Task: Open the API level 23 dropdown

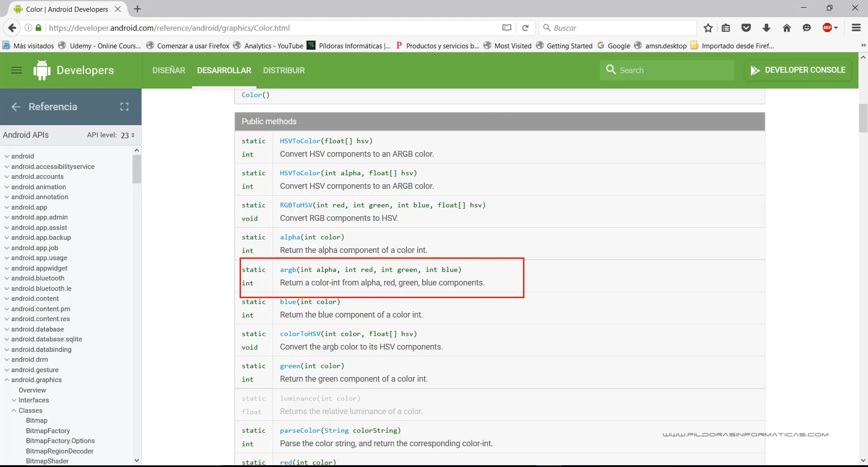Action: [x=127, y=135]
